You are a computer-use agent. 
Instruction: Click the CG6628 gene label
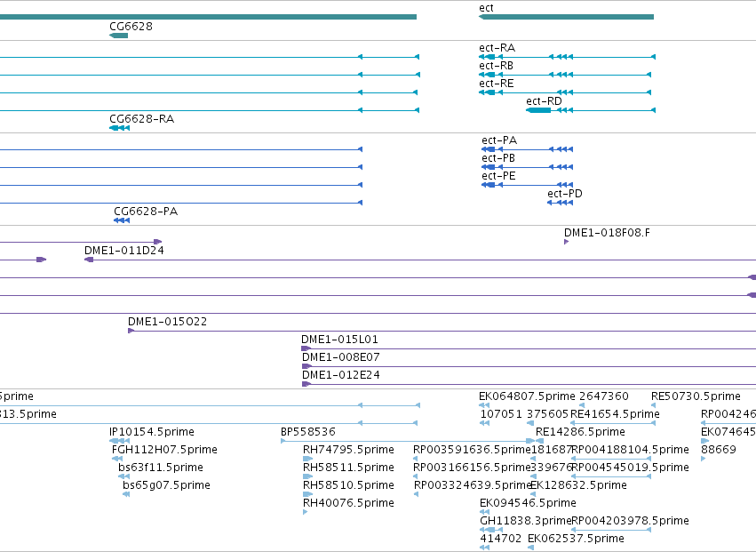131,26
